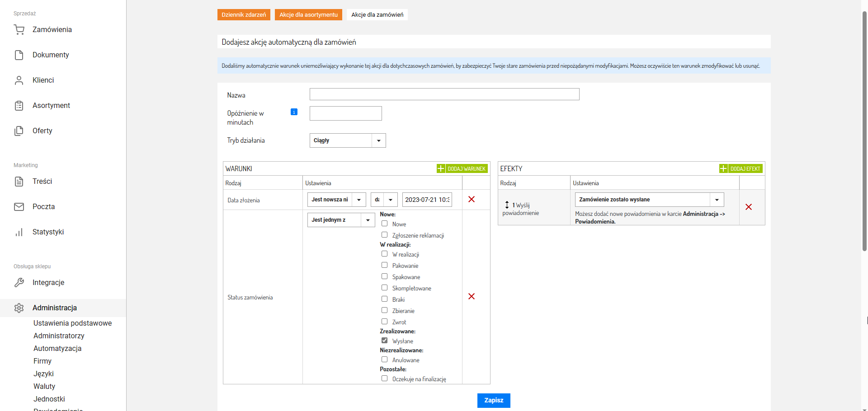Open the Zamówienie zostało wysłane dropdown
This screenshot has width=868, height=411.
(650, 200)
